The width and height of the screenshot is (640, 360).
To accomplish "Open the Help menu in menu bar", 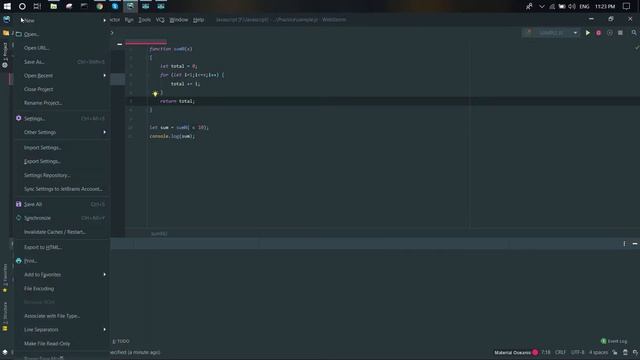I will (198, 20).
